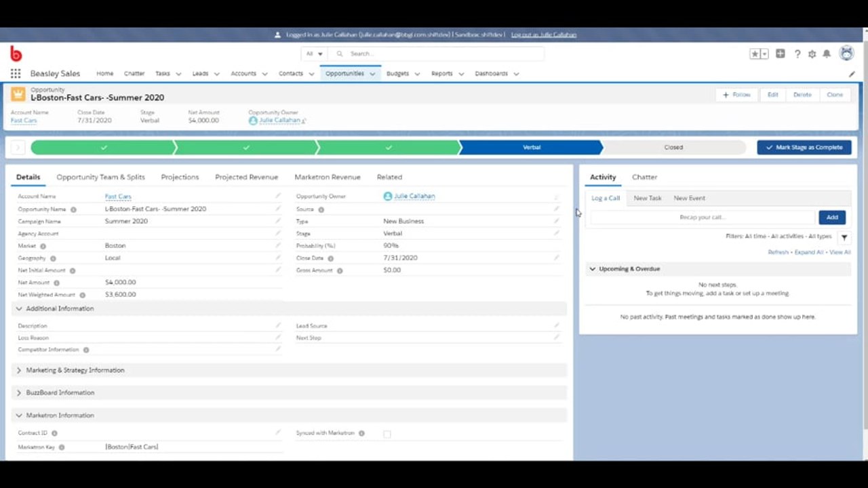Open the Setup gear menu
868x488 pixels.
point(812,54)
